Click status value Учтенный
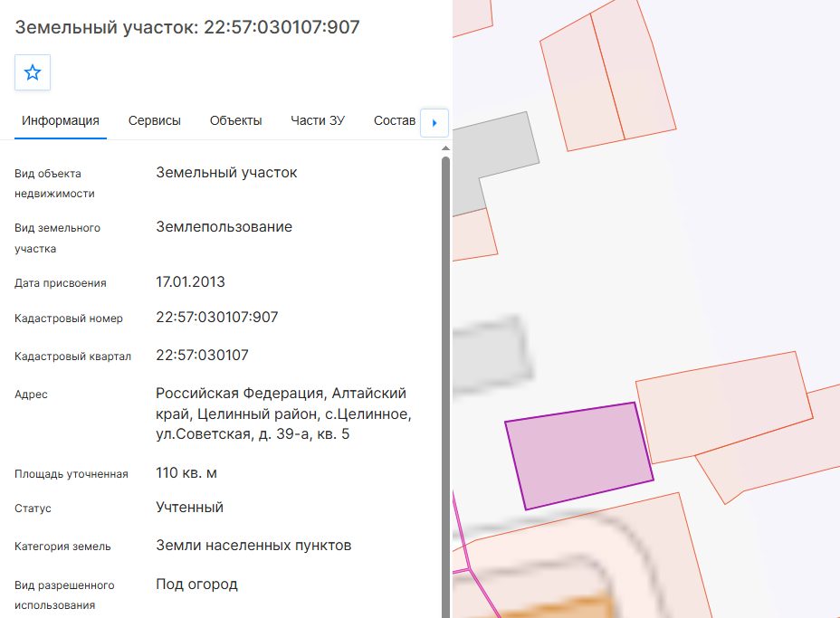 coord(190,507)
